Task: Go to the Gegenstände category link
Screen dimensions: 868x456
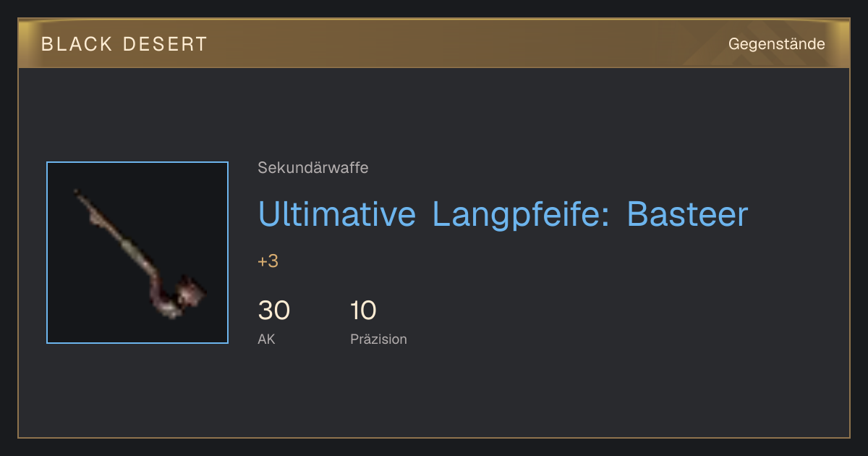Action: coord(777,44)
